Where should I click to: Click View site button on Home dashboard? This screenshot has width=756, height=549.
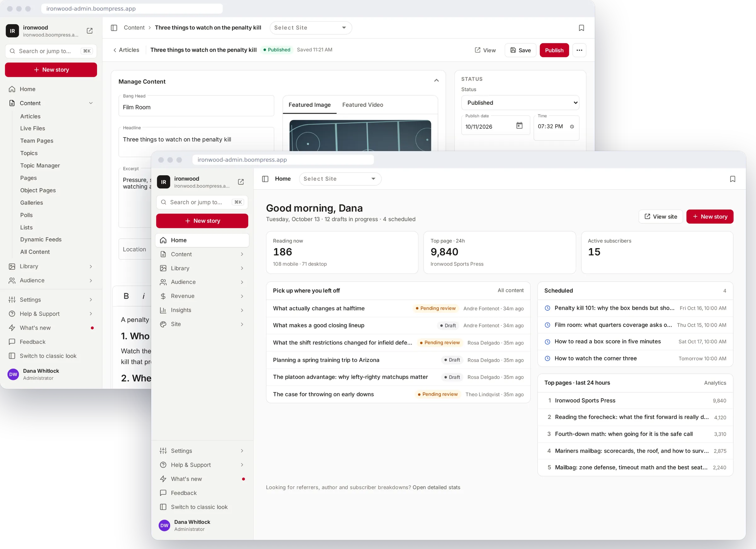point(660,217)
